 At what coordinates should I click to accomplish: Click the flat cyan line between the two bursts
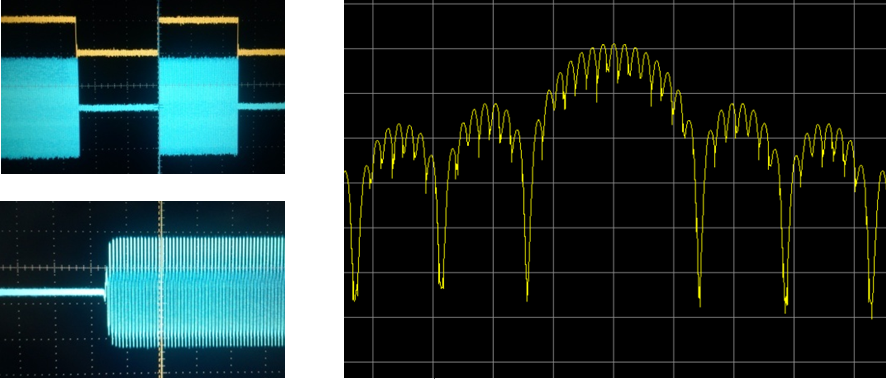[118, 107]
